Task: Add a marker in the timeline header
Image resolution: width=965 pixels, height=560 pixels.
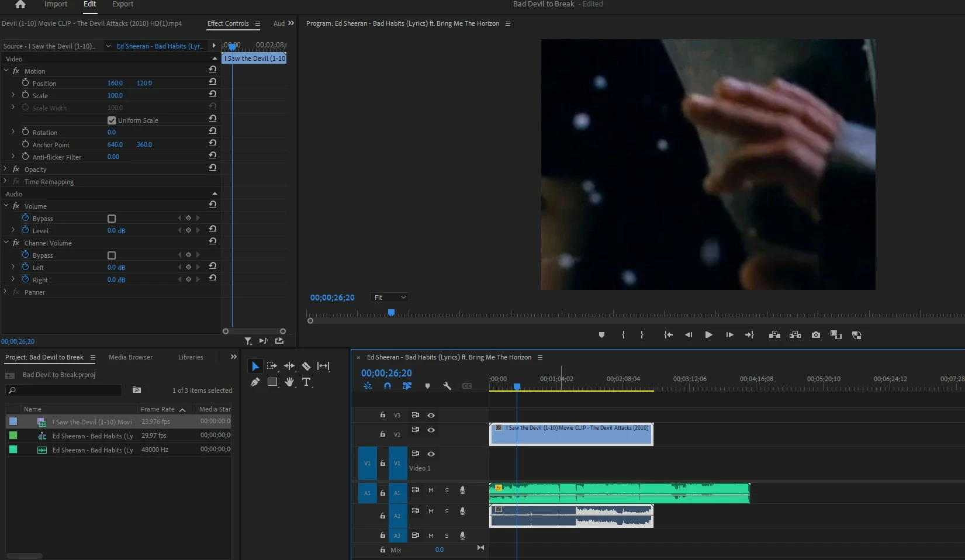Action: [427, 386]
